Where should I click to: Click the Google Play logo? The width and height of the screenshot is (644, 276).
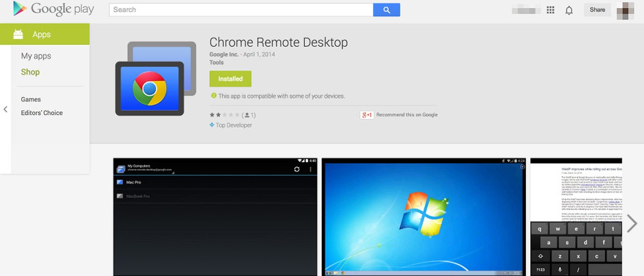click(53, 9)
